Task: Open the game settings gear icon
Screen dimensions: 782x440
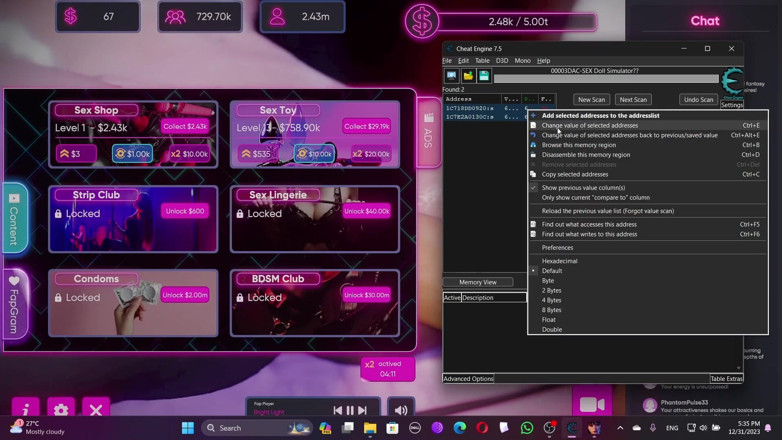Action: click(61, 408)
